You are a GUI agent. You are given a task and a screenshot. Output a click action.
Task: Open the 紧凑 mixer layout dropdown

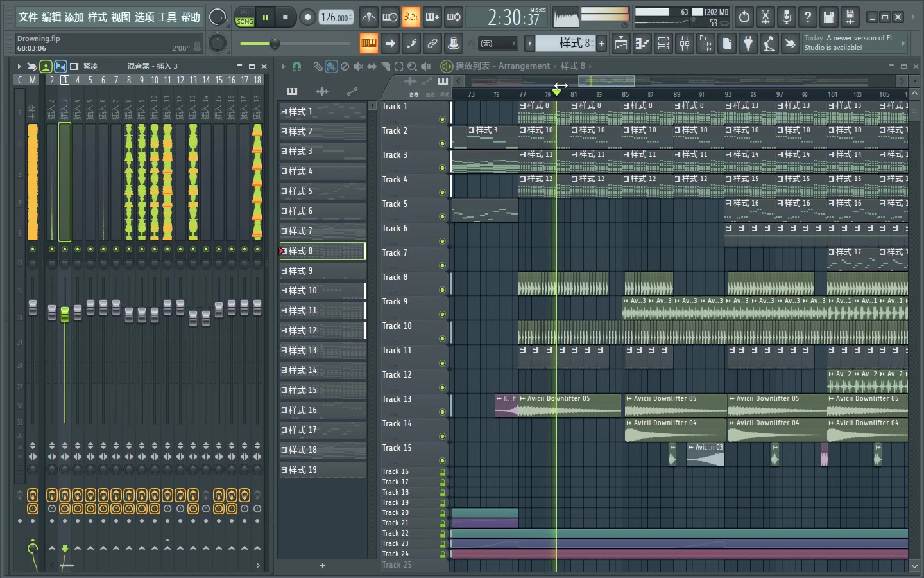(90, 66)
